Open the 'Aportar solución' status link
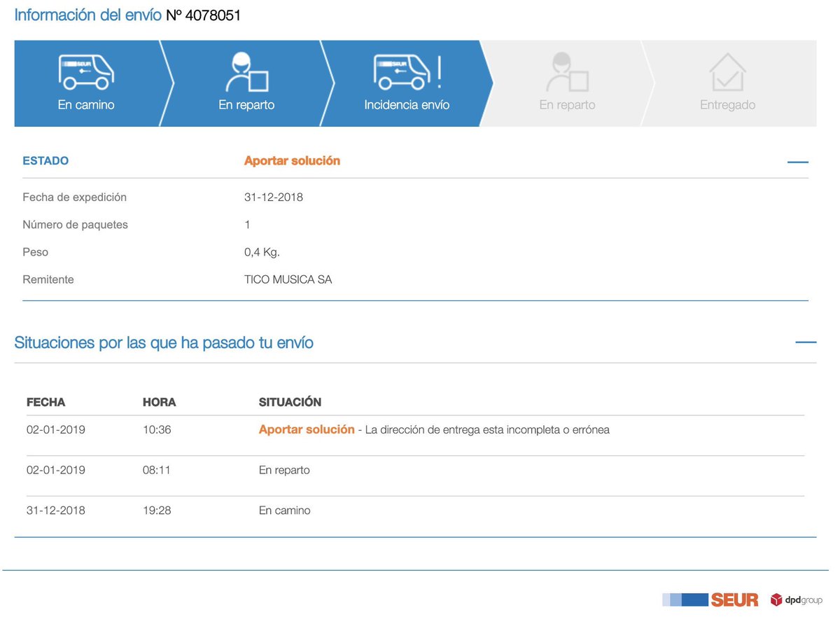This screenshot has height=624, width=840. click(x=291, y=160)
